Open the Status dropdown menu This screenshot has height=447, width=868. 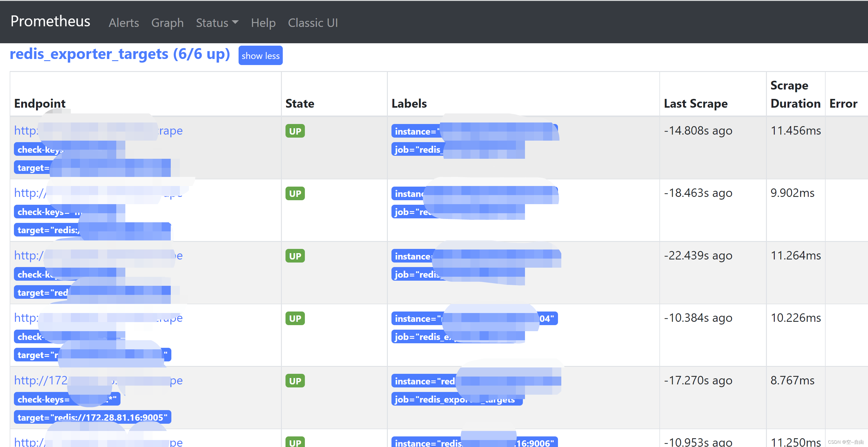click(x=217, y=23)
